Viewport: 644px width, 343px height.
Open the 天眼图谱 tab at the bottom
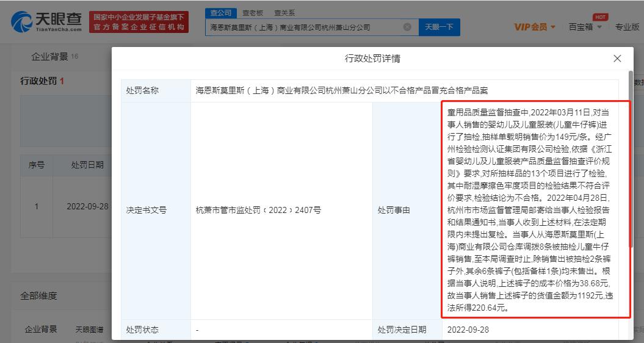click(90, 330)
